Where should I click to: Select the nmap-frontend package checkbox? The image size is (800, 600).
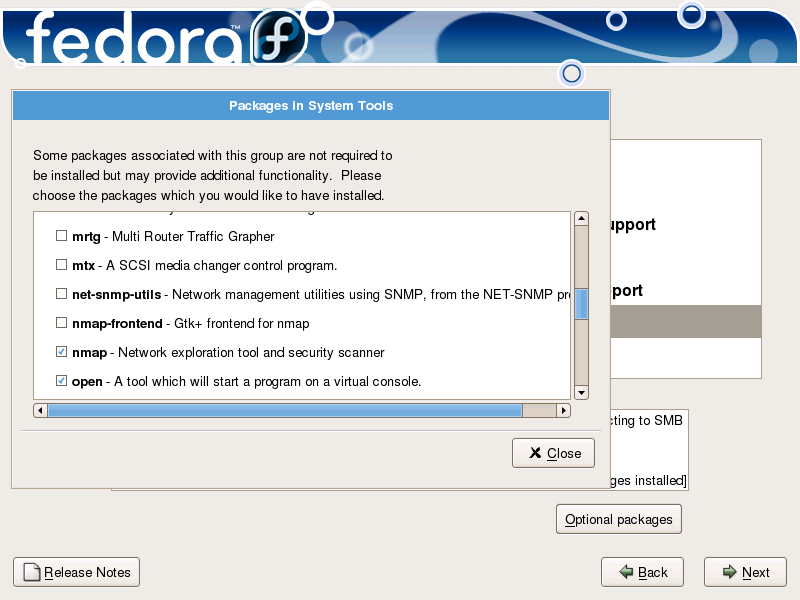pyautogui.click(x=61, y=323)
